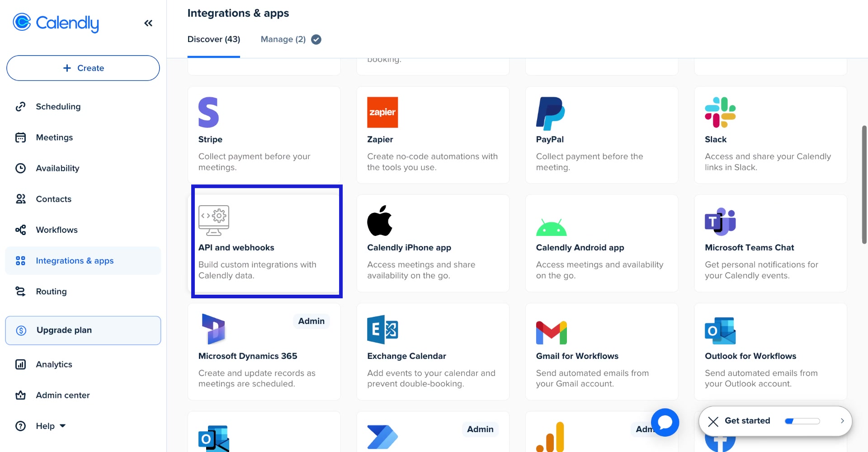Dismiss the Get started widget
868x452 pixels.
pos(713,421)
